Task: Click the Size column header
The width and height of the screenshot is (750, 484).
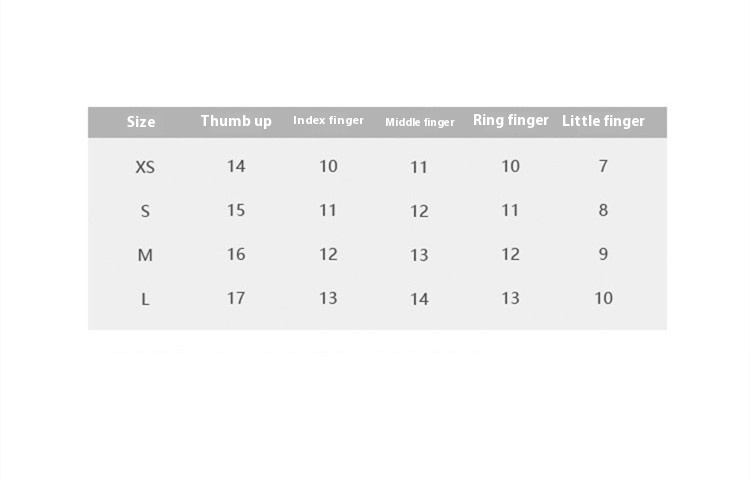Action: click(x=141, y=122)
